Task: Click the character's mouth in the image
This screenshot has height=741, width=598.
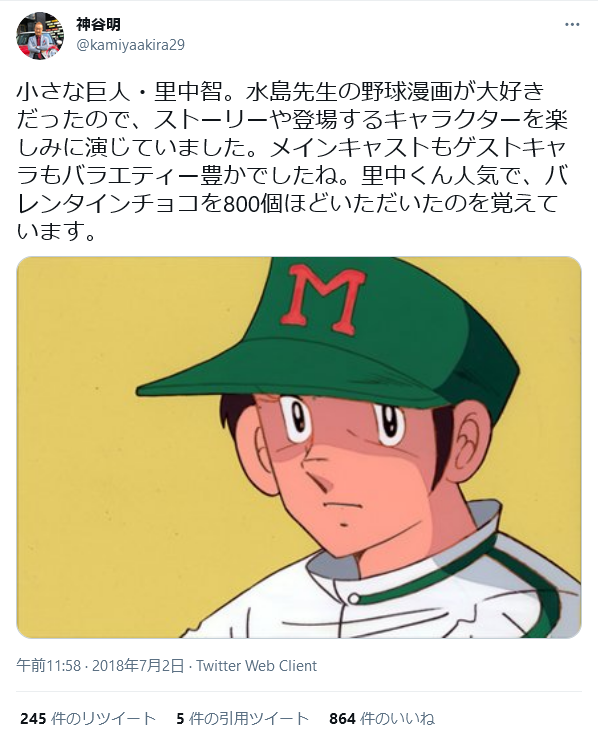Action: tap(340, 504)
